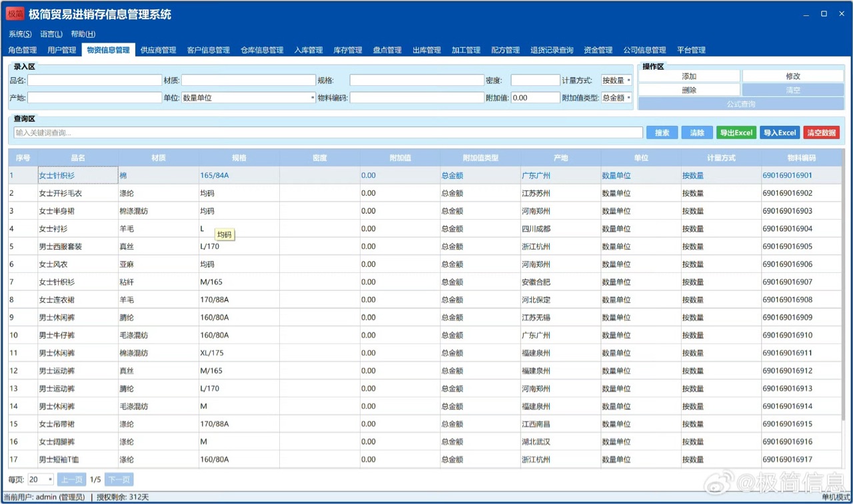The height and width of the screenshot is (504, 853).
Task: Select the 女士半身裙 cell
Action: click(78, 211)
